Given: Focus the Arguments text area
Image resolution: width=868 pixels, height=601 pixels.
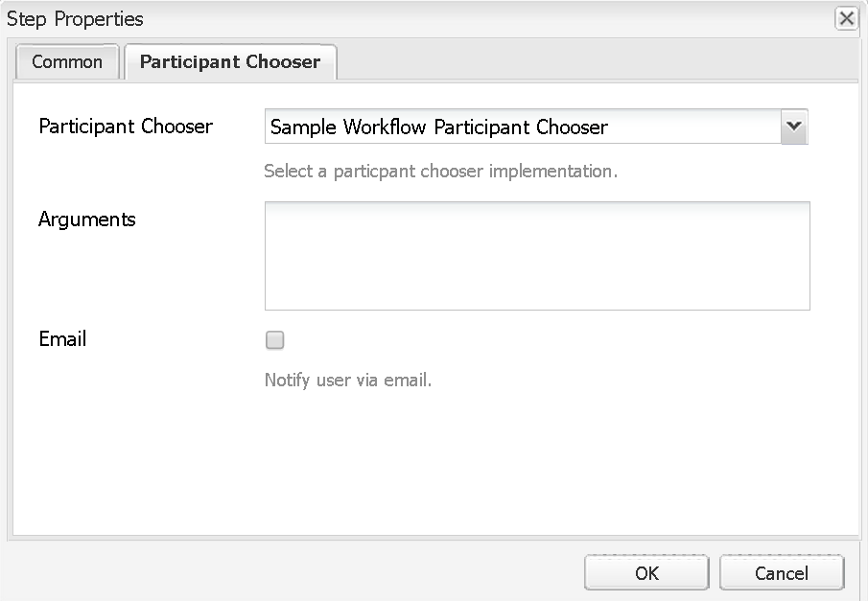Looking at the screenshot, I should tap(537, 256).
